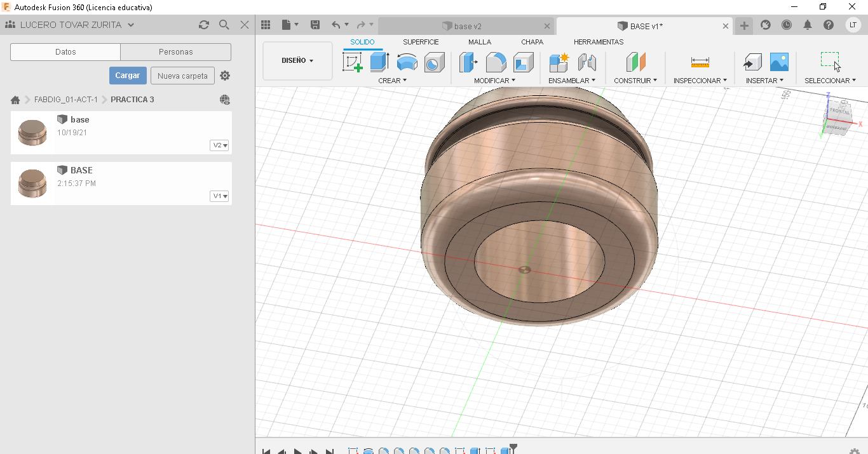Open project on web globe icon
This screenshot has height=454, width=868.
point(224,100)
